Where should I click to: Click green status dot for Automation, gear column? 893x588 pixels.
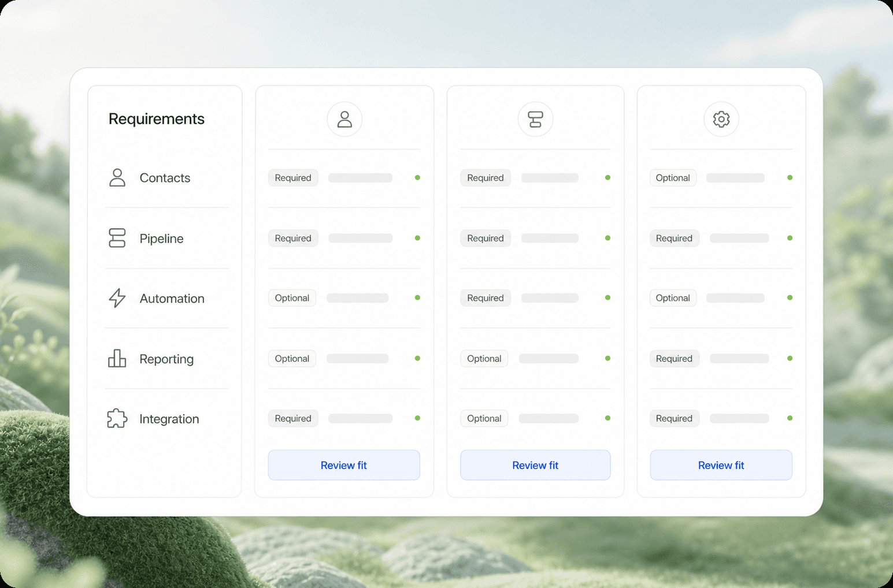[x=790, y=298]
